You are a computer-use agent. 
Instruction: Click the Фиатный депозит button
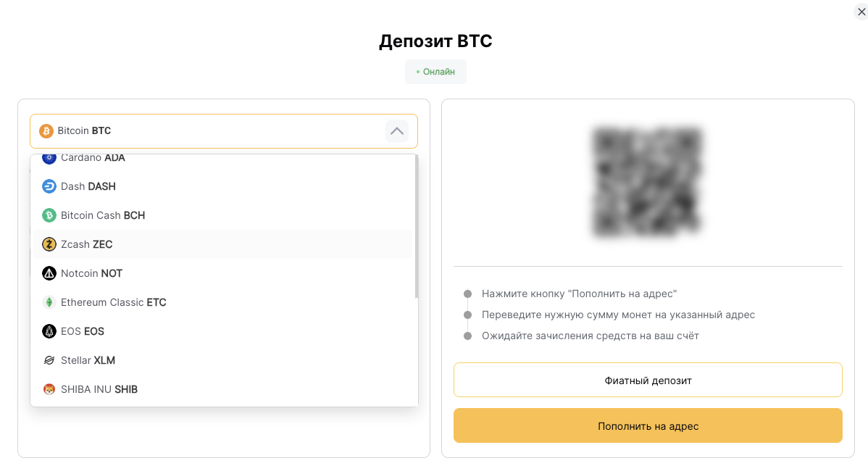[648, 379]
